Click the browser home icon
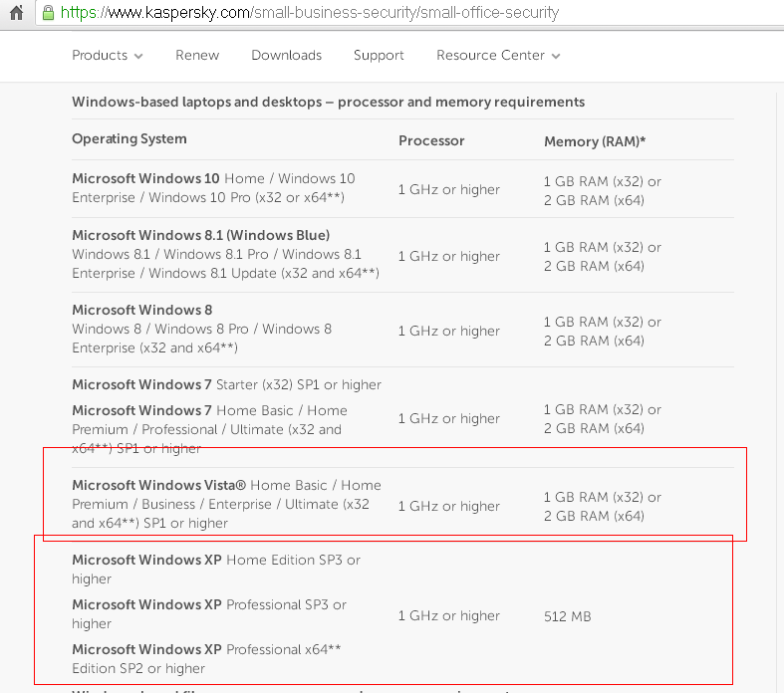Image resolution: width=784 pixels, height=693 pixels. 16,13
